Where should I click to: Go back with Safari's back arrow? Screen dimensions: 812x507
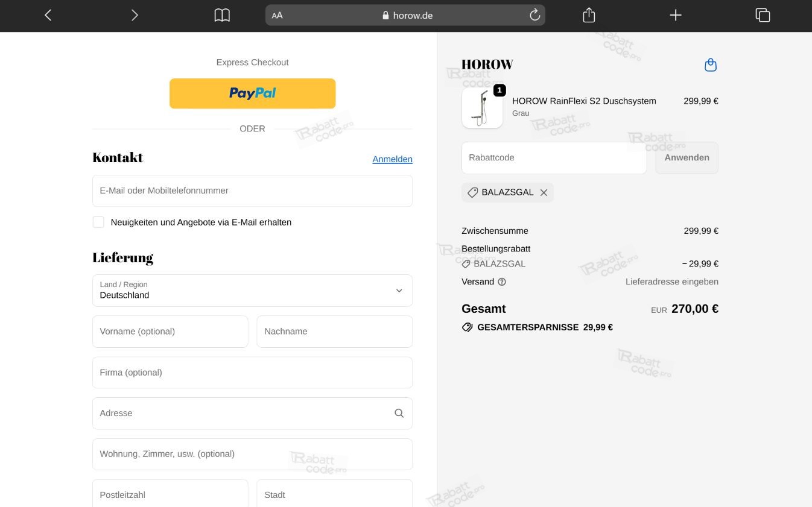click(48, 15)
